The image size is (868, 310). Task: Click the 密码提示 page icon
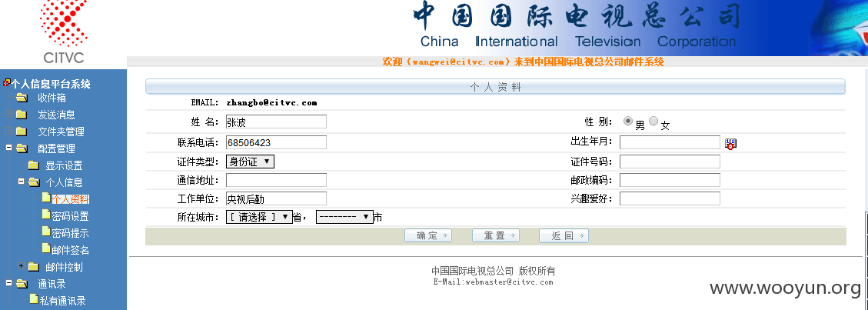[x=46, y=232]
